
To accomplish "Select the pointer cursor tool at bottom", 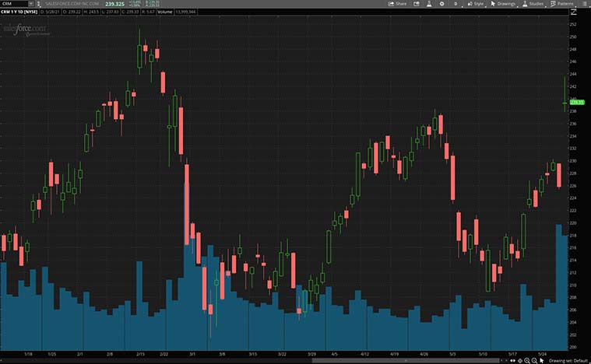I will tap(542, 361).
